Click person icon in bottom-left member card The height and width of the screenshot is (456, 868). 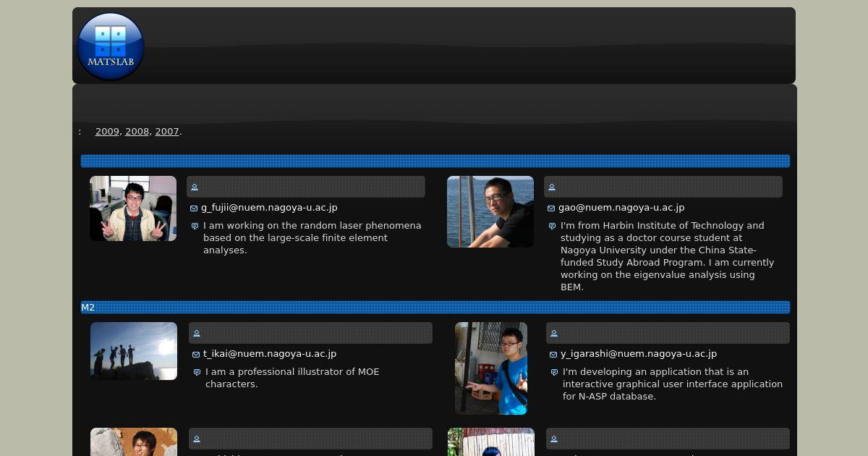tap(197, 439)
